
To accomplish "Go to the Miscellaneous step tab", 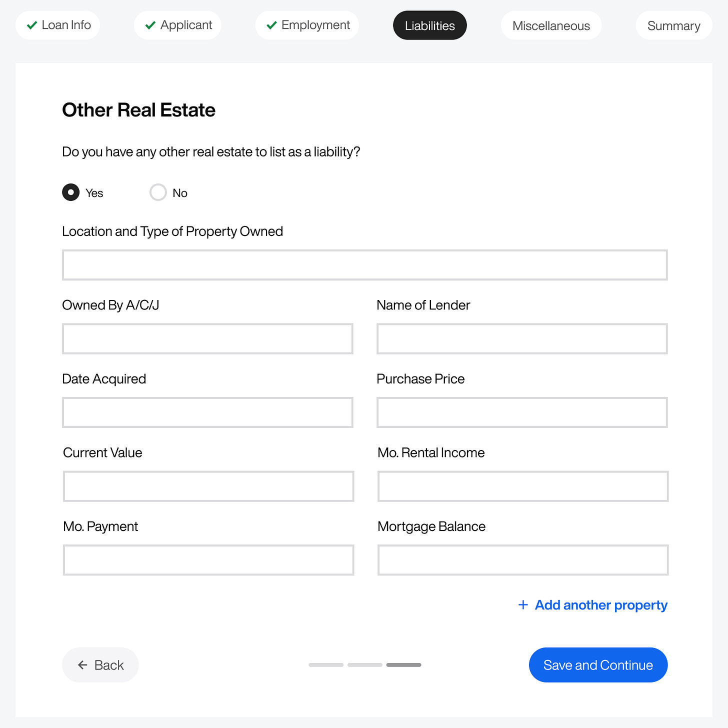I will click(x=551, y=25).
